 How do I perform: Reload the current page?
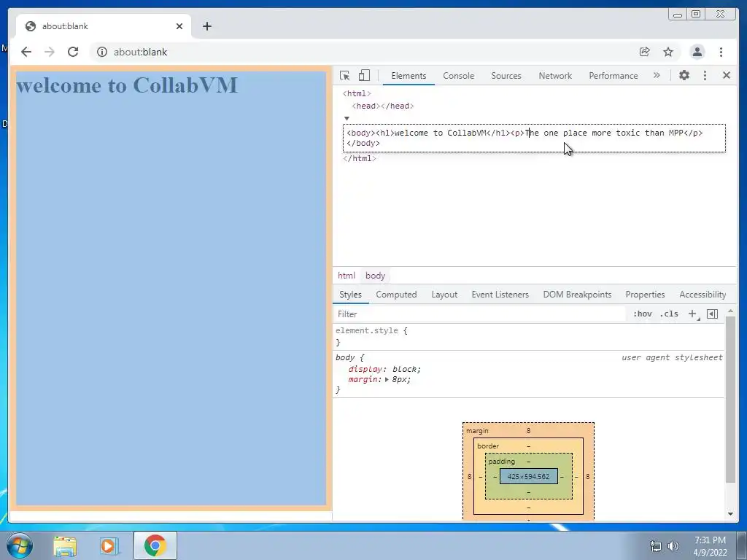[x=73, y=52]
